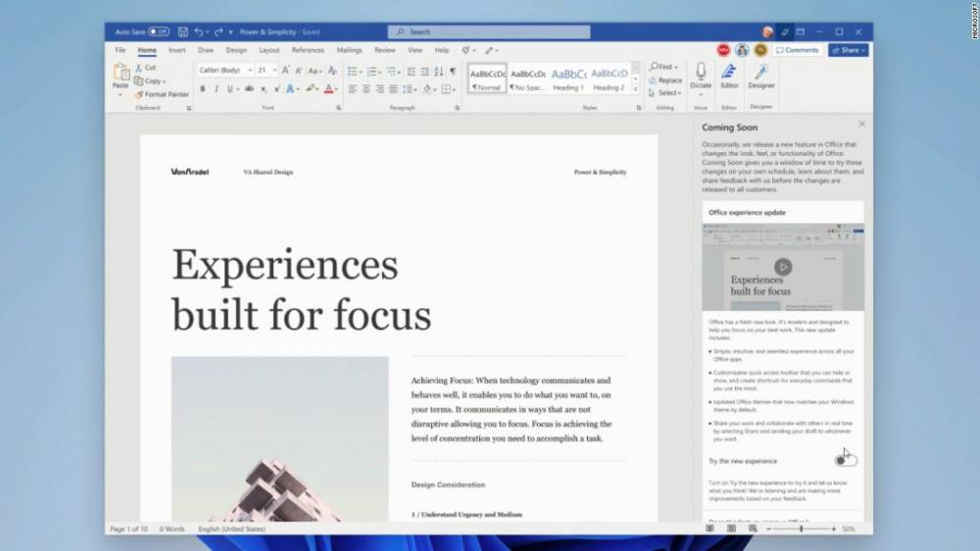The width and height of the screenshot is (980, 551).
Task: Show paragraph marks with the pilcrow icon
Action: tap(452, 71)
